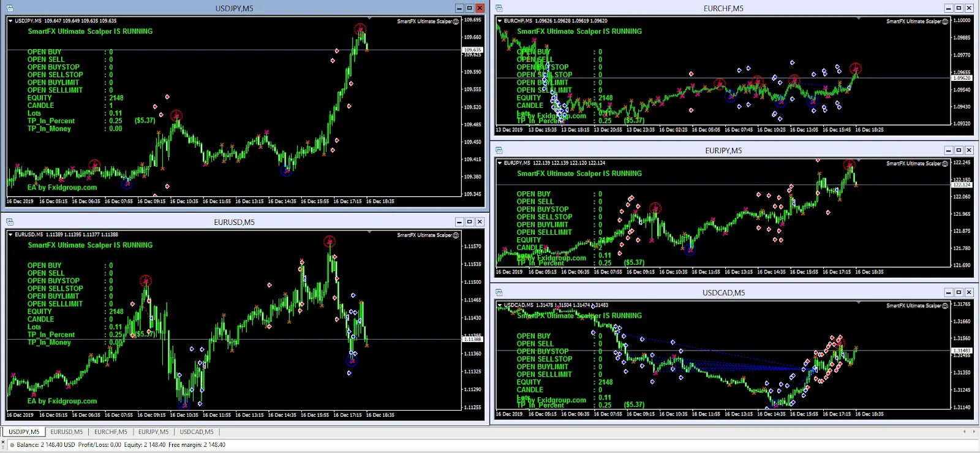Switch to the USDCAD,M5 bottom tab
The height and width of the screenshot is (453, 980).
click(197, 432)
